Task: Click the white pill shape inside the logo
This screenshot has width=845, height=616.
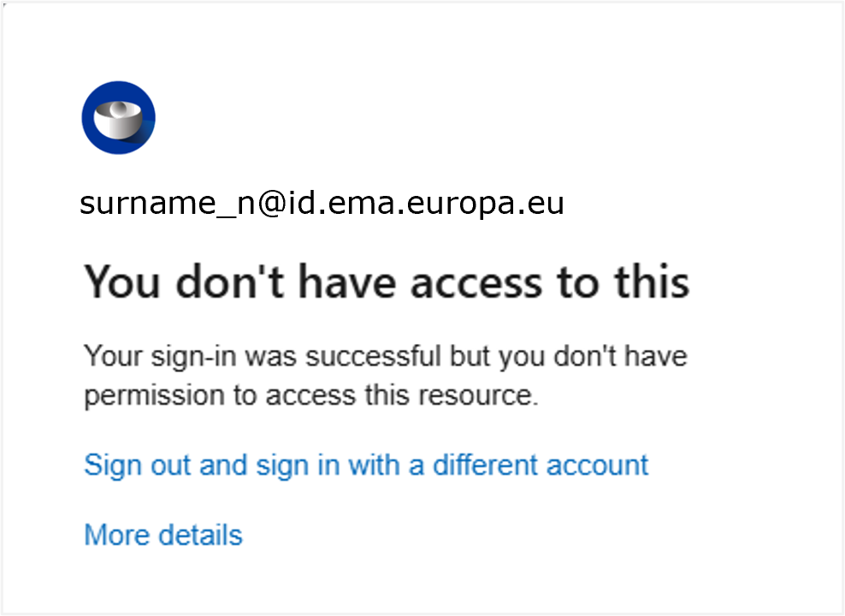Action: 118,120
